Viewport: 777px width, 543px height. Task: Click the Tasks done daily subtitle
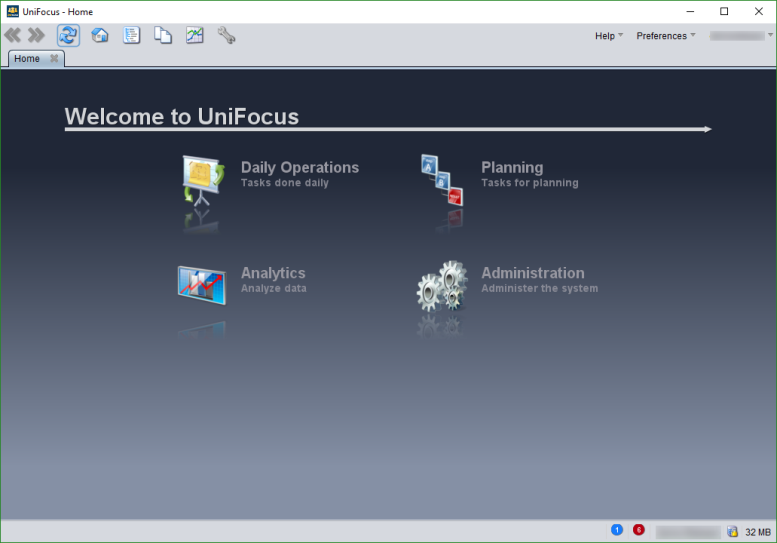tap(284, 183)
